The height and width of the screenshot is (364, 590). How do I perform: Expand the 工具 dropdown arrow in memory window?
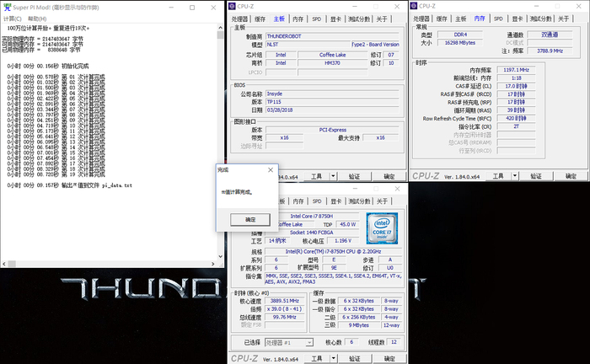tap(515, 176)
